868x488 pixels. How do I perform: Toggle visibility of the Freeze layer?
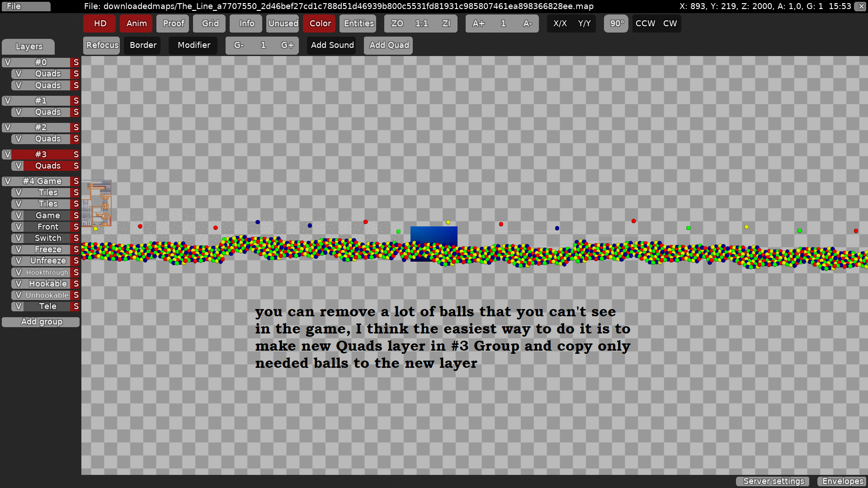(x=19, y=249)
